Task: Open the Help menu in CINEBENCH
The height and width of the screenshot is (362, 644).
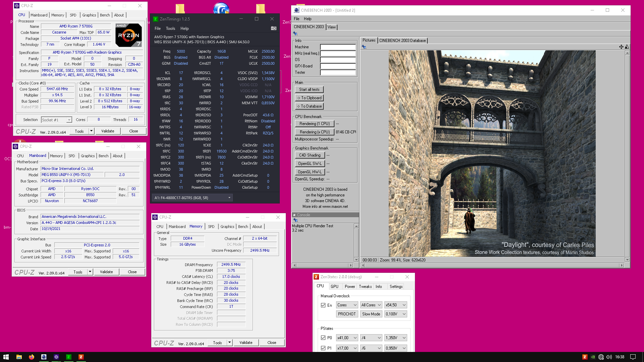Action: click(308, 19)
